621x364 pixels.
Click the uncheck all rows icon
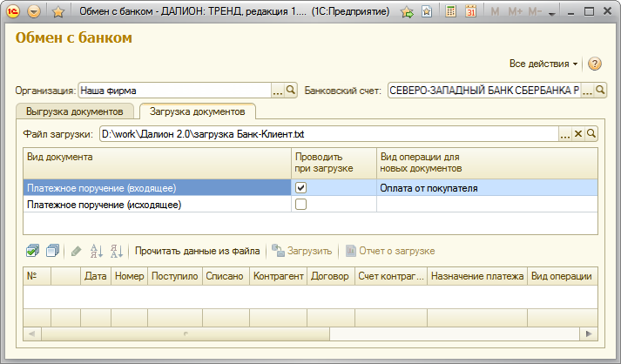pyautogui.click(x=52, y=251)
